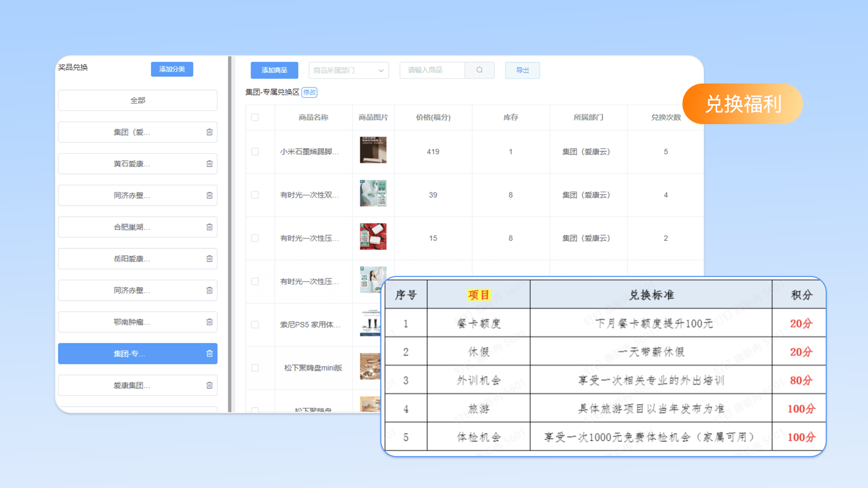Select checkbox for 索尼PS5 家用体 product row
Screen dimensions: 868x488
pyautogui.click(x=255, y=325)
